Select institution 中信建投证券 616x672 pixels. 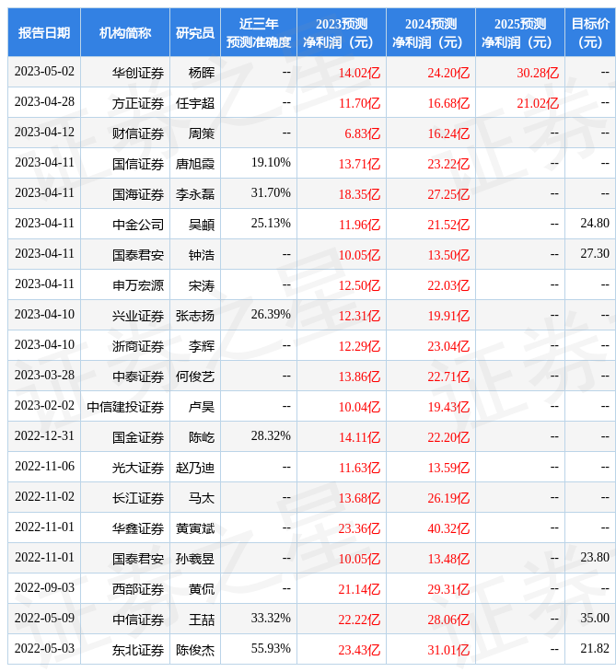coord(125,408)
